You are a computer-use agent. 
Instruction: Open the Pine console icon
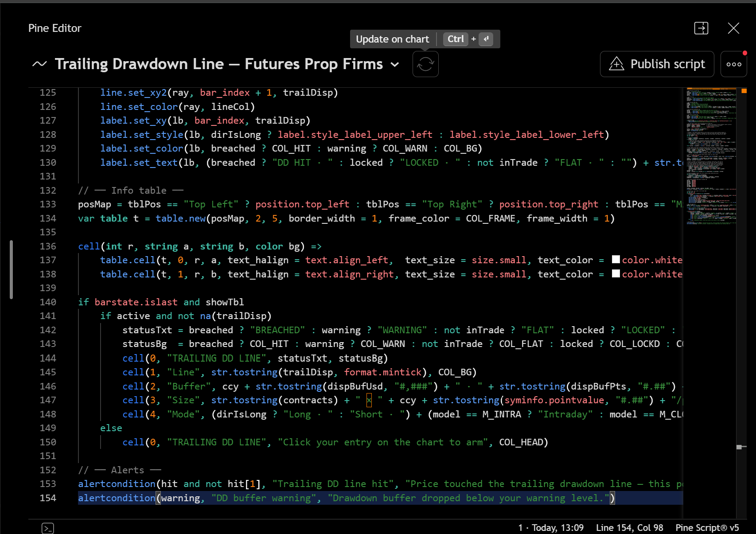pos(48,528)
